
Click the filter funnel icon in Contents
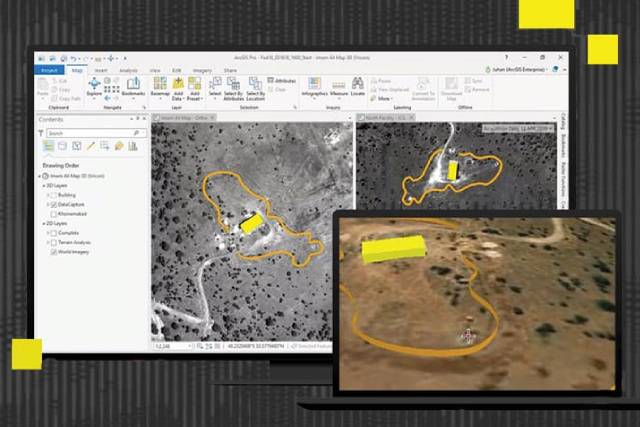coord(41,133)
